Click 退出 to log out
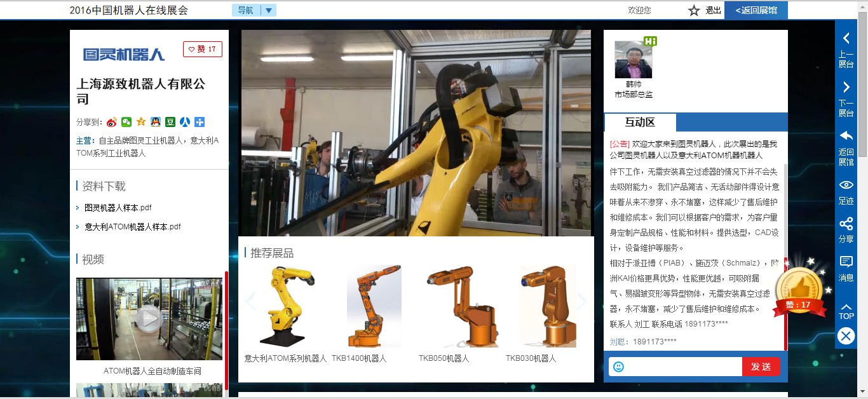The width and height of the screenshot is (868, 399). 714,10
